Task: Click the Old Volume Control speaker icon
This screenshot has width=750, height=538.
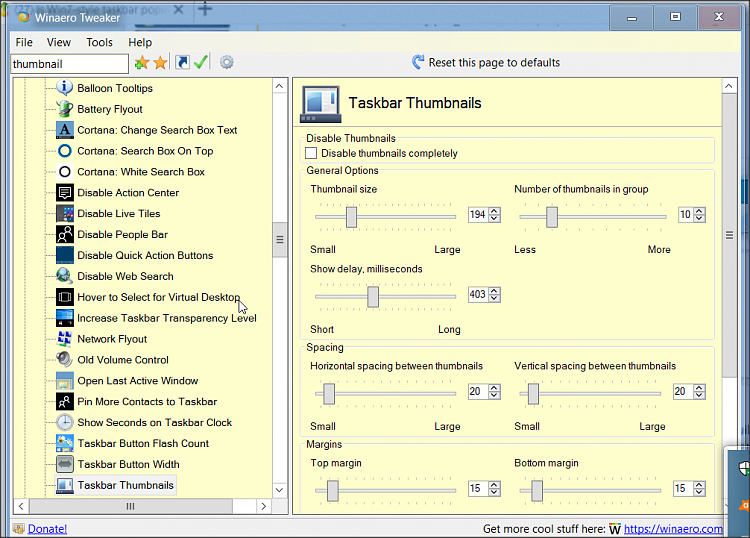Action: tap(65, 360)
